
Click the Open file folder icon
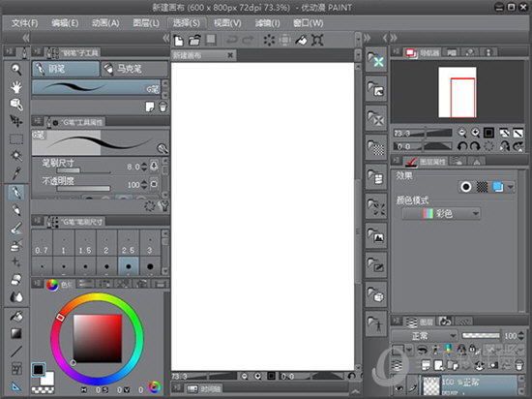194,40
